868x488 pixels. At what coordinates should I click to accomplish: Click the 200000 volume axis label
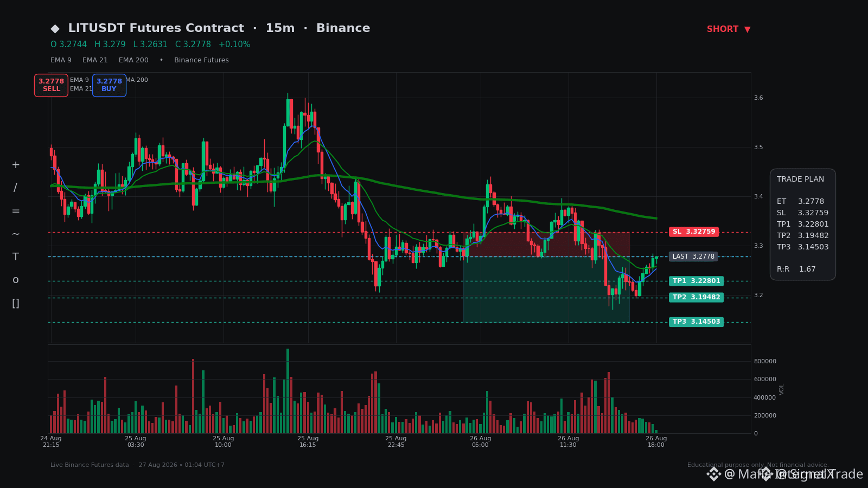point(765,416)
